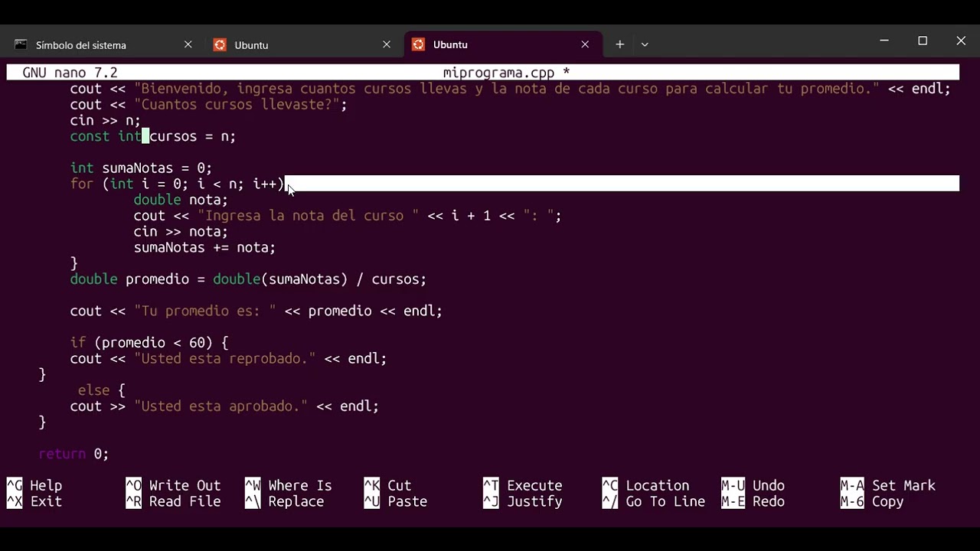Viewport: 980px width, 551px height.
Task: Click the 'Bienvenido, ingresa cuantos cursos' string
Action: 507,89
